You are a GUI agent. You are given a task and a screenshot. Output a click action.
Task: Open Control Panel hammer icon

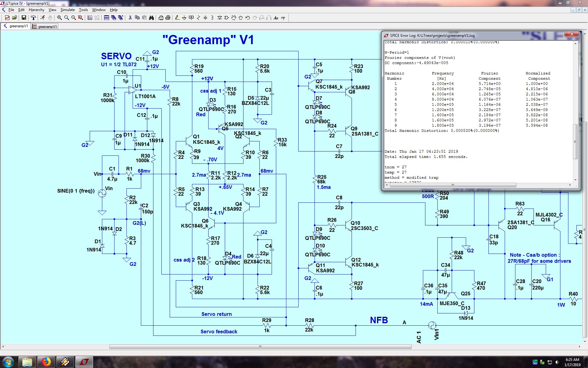33,18
